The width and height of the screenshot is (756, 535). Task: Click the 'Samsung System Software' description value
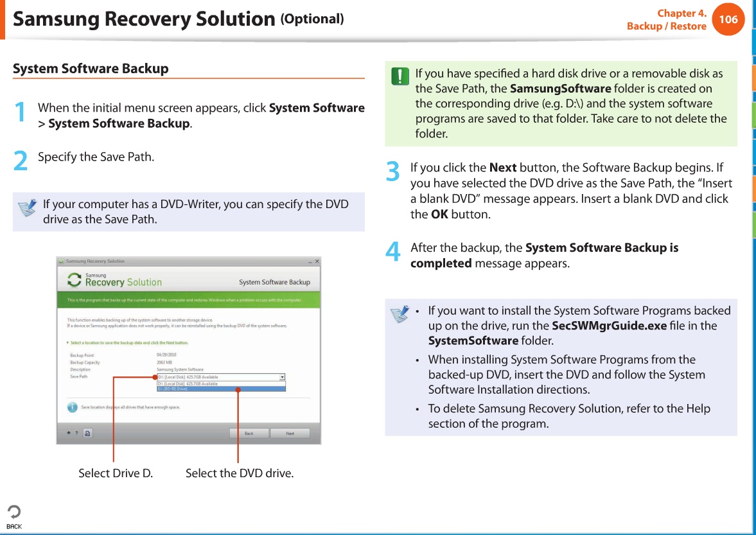pos(180,370)
